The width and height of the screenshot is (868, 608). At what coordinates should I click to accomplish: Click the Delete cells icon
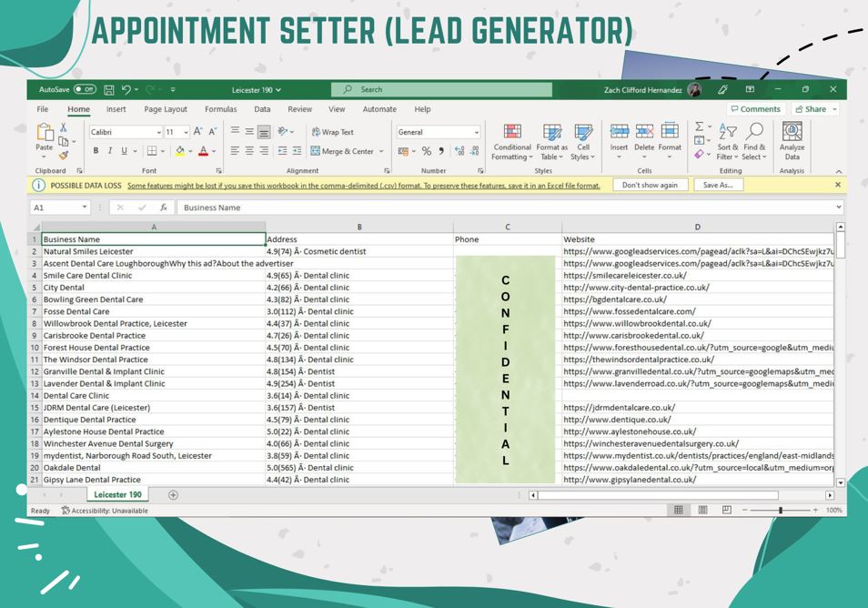(644, 131)
